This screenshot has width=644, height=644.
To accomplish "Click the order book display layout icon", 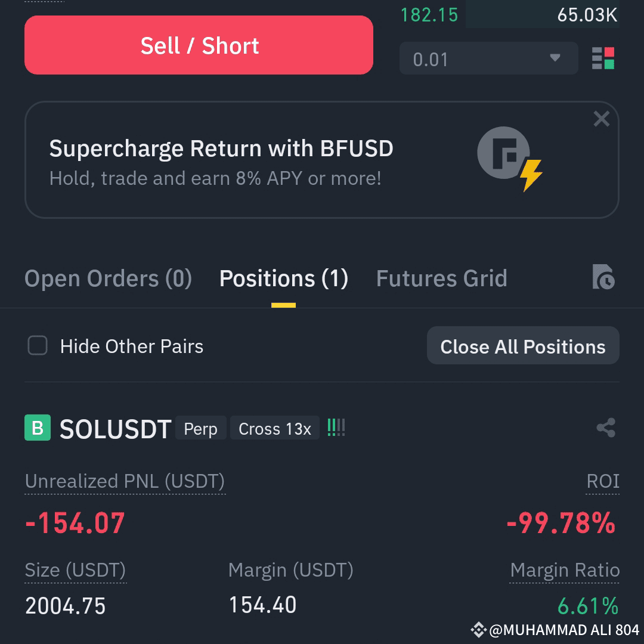I will pyautogui.click(x=602, y=58).
